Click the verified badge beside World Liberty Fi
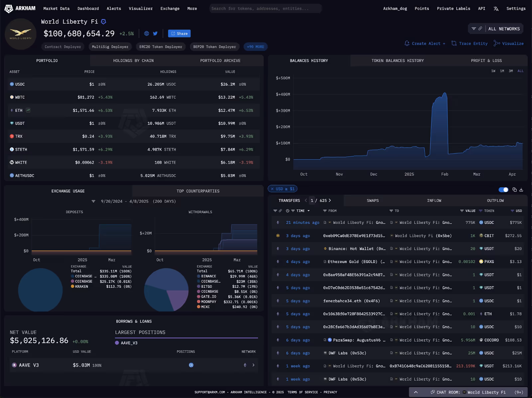 103,22
